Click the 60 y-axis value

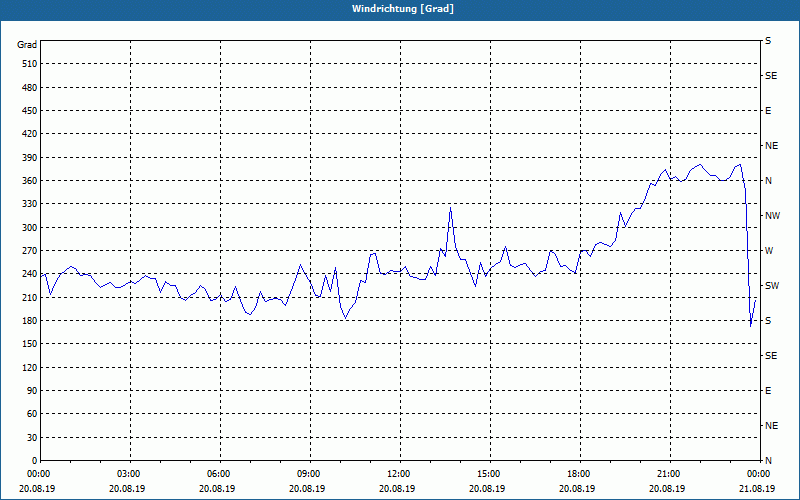tap(32, 414)
